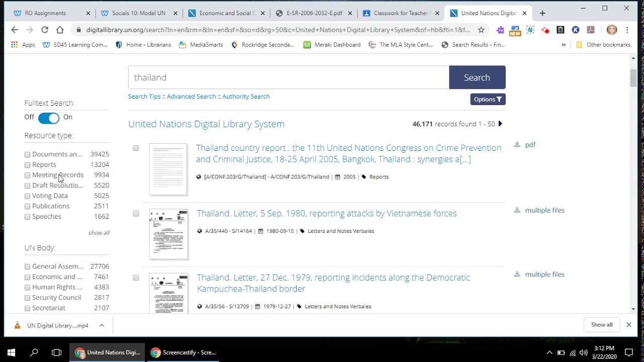Expand the hidden bookmarks chevron
This screenshot has width=644, height=362.
[563, 45]
